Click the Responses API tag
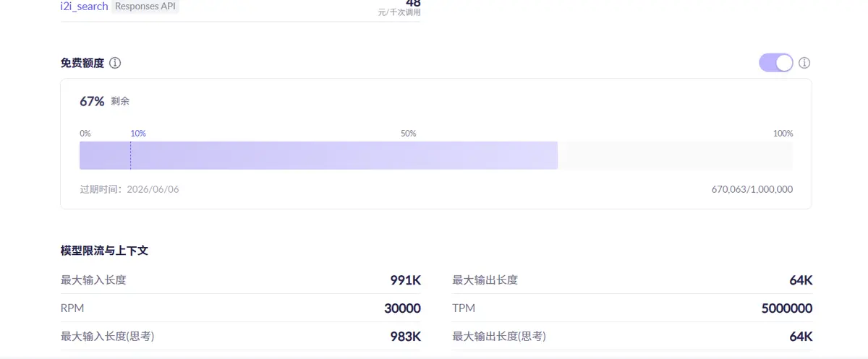The image size is (868, 359). point(146,6)
